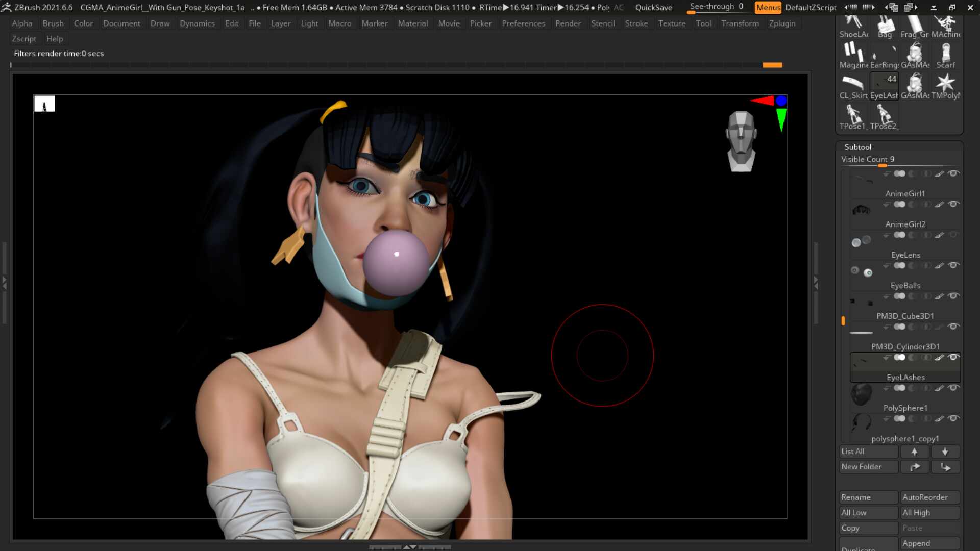
Task: Select the TPose1 tool thumbnail
Action: point(853,117)
